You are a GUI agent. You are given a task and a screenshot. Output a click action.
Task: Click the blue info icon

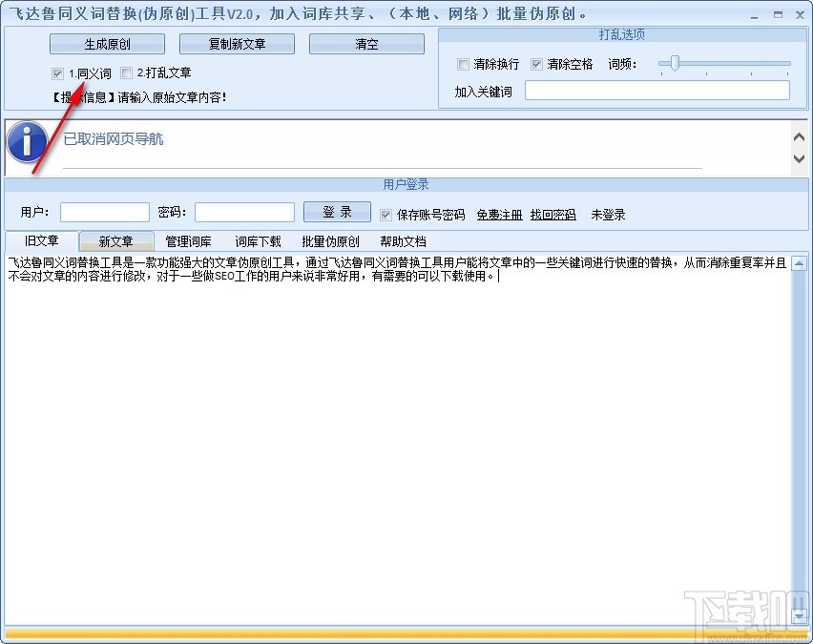(28, 141)
